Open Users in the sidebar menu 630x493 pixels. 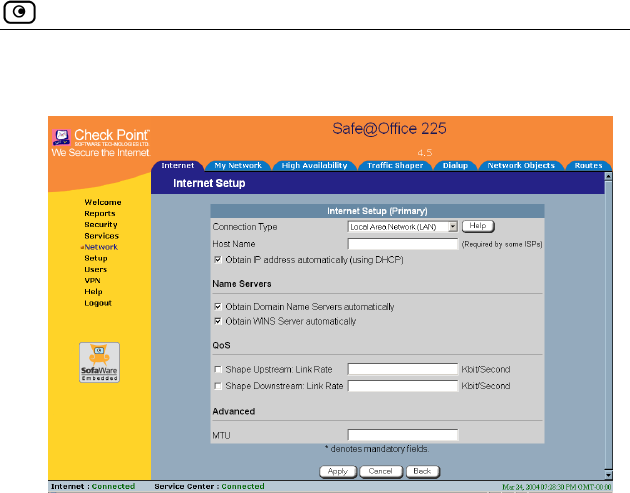pyautogui.click(x=96, y=269)
